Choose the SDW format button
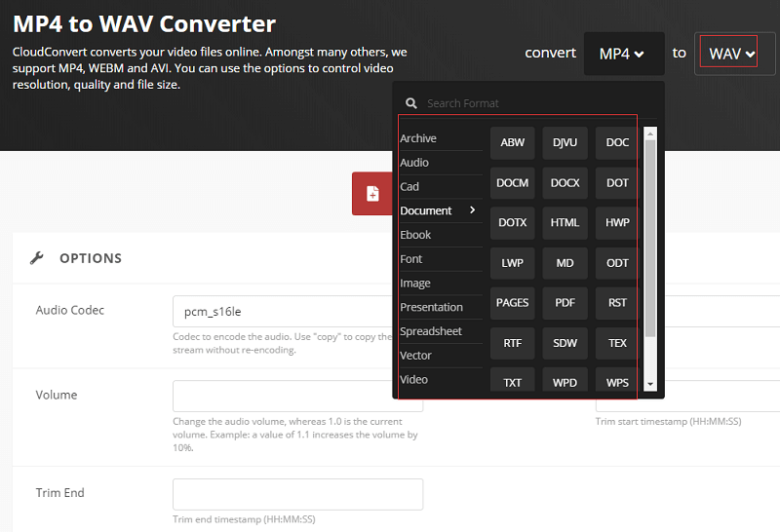Viewport: 780px width, 532px height. pos(565,343)
